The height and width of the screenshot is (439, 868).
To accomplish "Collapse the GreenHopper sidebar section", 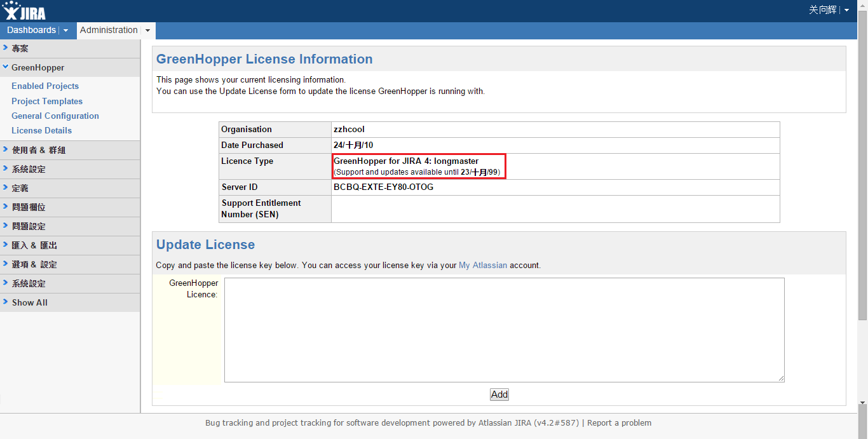I will coord(70,67).
